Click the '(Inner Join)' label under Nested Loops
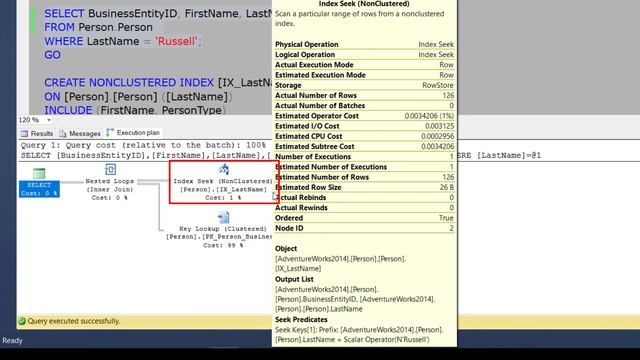Viewport: 640px width, 360px height. [110, 189]
